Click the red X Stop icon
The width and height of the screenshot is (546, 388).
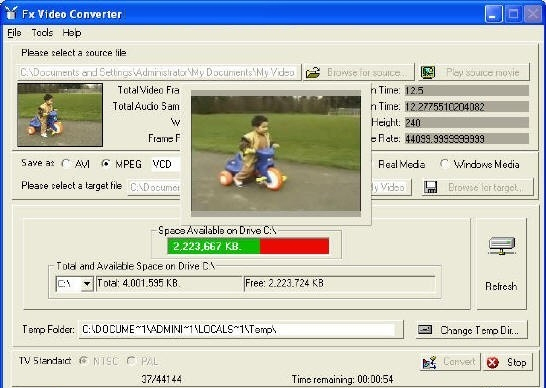coord(492,363)
